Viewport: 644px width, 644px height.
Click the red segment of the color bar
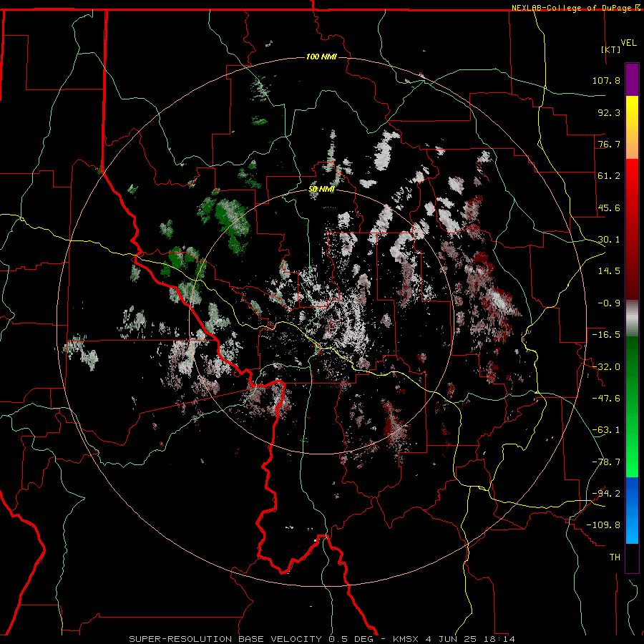coord(632,229)
